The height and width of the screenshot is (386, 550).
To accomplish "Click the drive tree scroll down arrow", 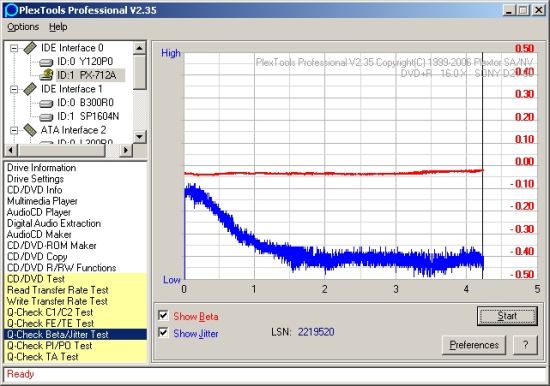I will tap(140, 137).
